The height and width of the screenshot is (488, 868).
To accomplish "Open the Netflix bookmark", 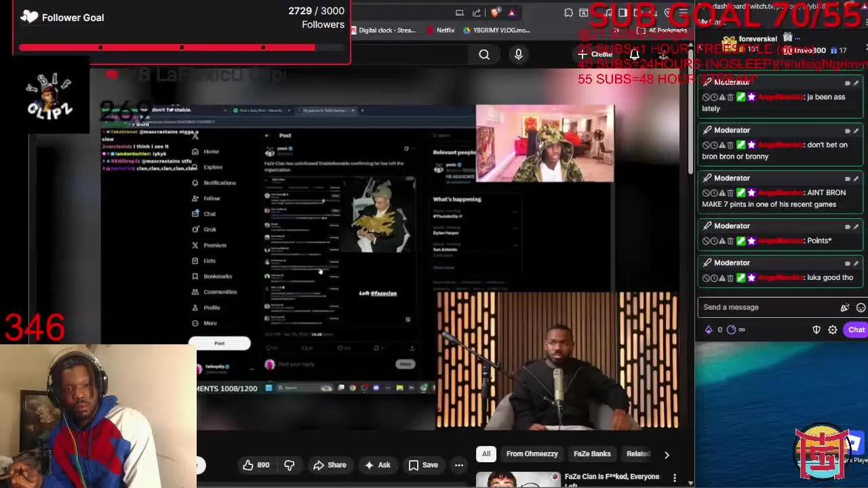I will click(441, 30).
